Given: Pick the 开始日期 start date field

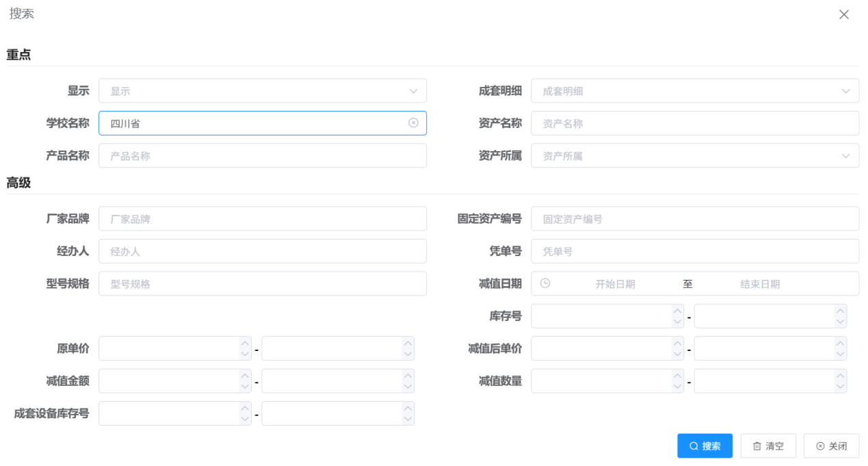Looking at the screenshot, I should click(615, 284).
